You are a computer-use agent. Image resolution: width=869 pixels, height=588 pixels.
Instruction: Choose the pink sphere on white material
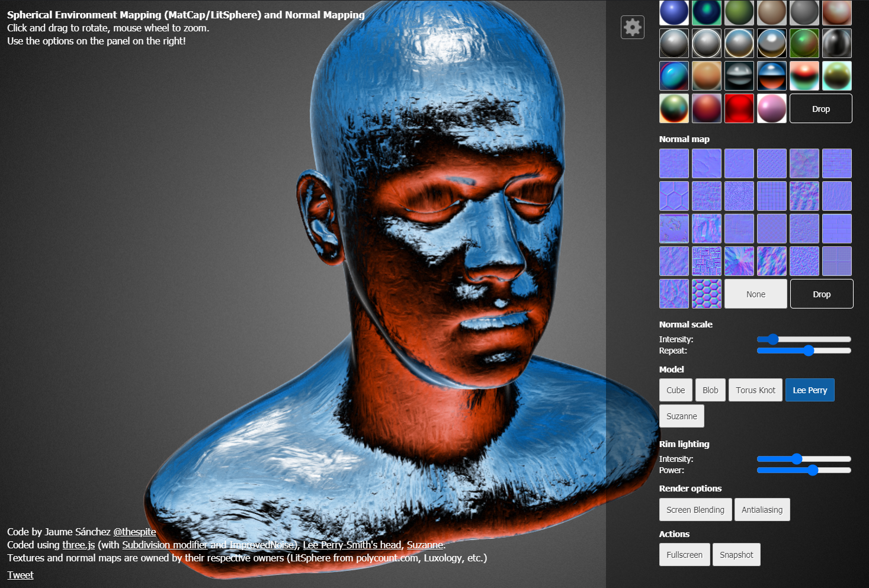(772, 108)
